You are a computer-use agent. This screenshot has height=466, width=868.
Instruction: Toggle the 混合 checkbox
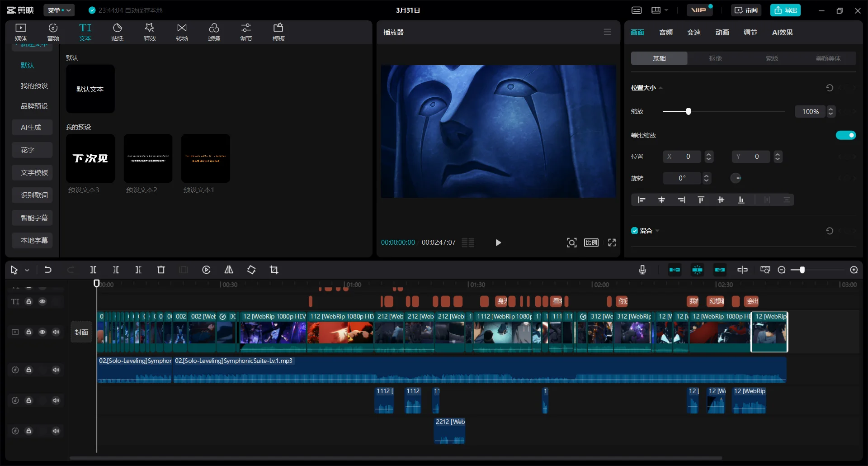click(x=634, y=231)
